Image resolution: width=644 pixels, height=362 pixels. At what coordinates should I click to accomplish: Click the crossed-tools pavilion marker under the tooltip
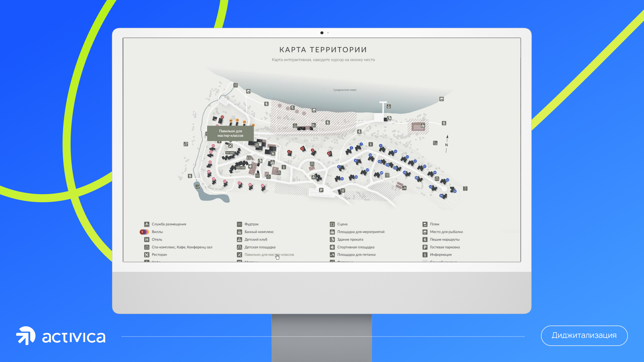(x=230, y=146)
